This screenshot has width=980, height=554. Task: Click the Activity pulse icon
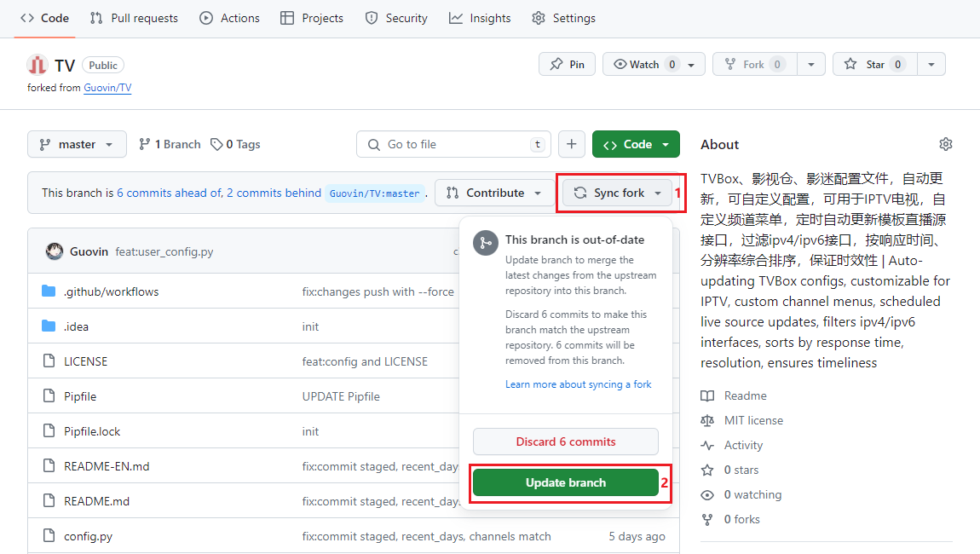[x=707, y=445]
